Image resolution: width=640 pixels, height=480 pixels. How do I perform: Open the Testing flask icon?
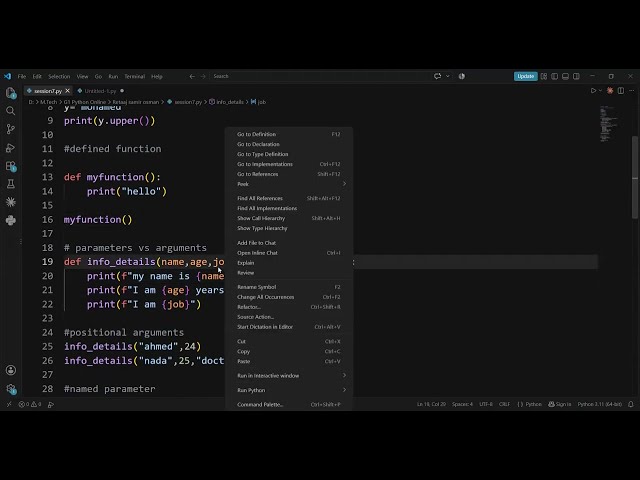coord(11,184)
